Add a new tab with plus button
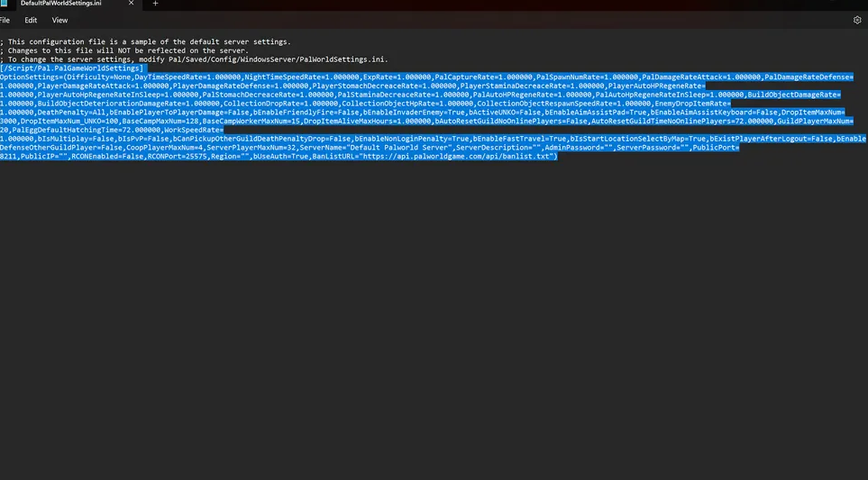The height and width of the screenshot is (480, 868). tap(155, 4)
